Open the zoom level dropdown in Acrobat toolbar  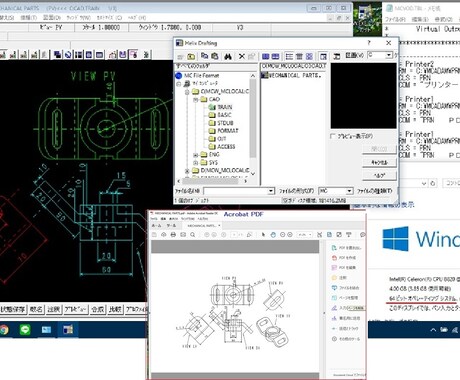(310, 235)
